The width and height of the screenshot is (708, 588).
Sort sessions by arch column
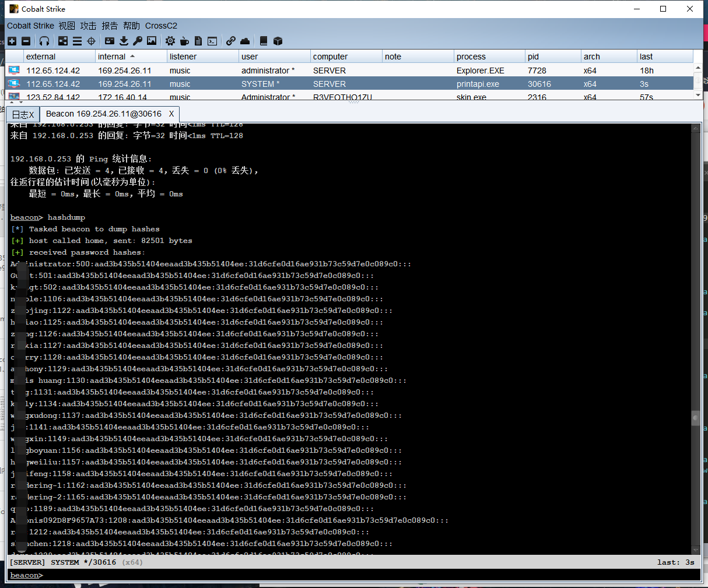pos(609,57)
